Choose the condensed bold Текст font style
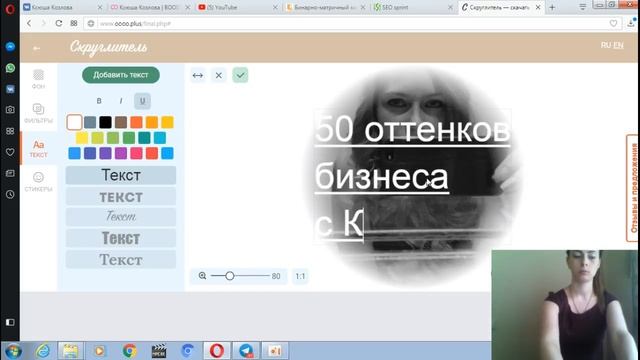 pos(121,238)
